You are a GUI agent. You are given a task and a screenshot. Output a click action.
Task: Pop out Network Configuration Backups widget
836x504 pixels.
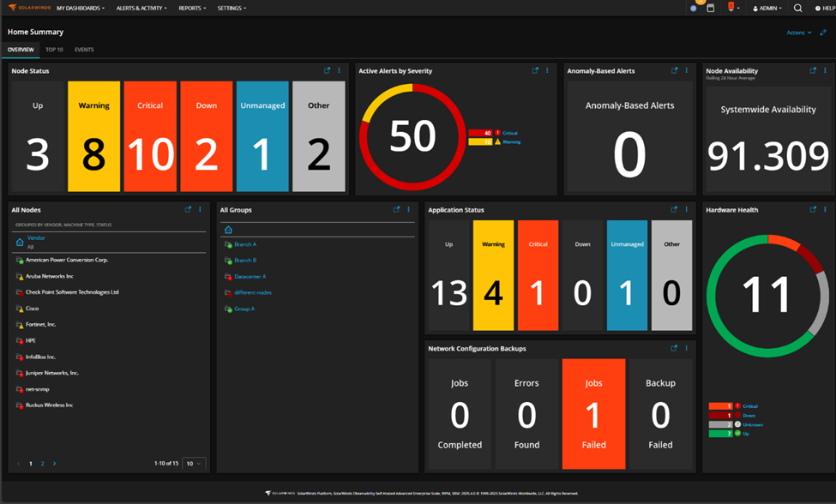point(674,348)
